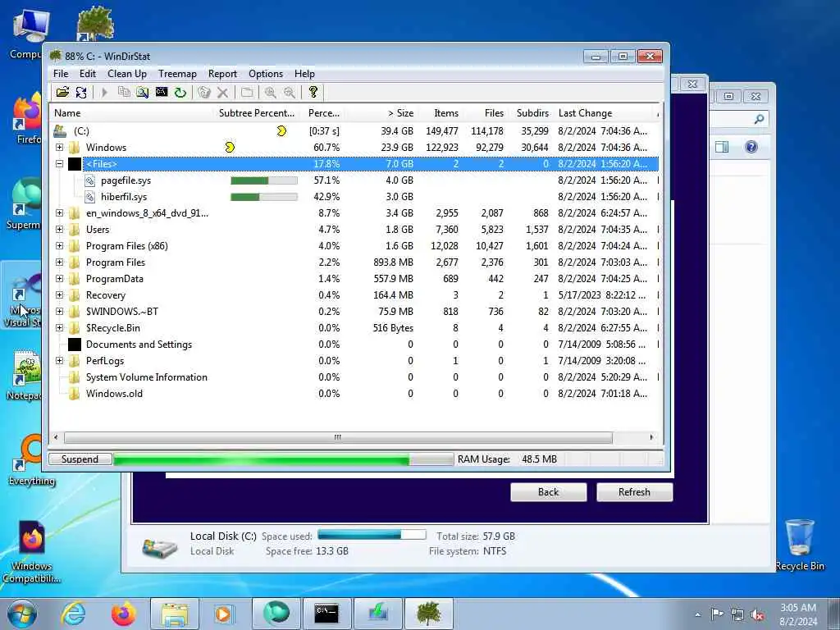The height and width of the screenshot is (630, 840).
Task: Click the (C:) drive icon in tree
Action: pos(60,130)
